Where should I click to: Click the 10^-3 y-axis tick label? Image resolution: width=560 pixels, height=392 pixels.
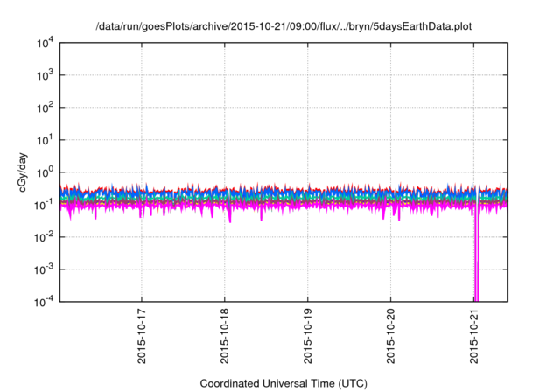44,269
